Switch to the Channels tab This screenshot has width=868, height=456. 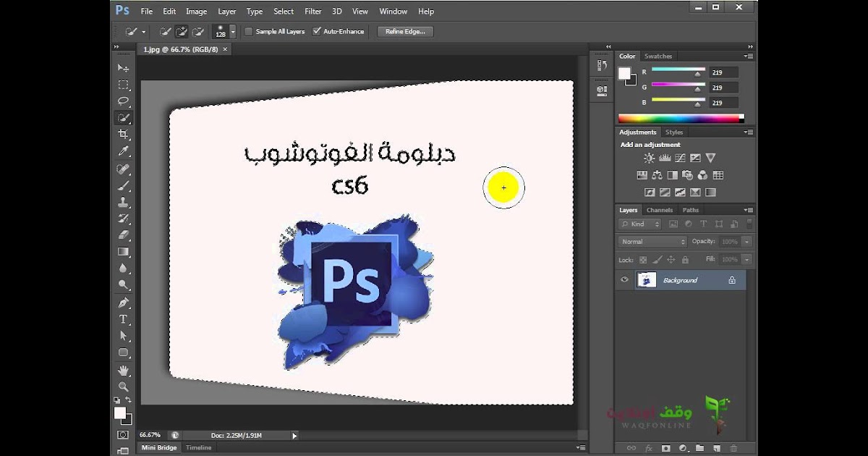coord(660,210)
